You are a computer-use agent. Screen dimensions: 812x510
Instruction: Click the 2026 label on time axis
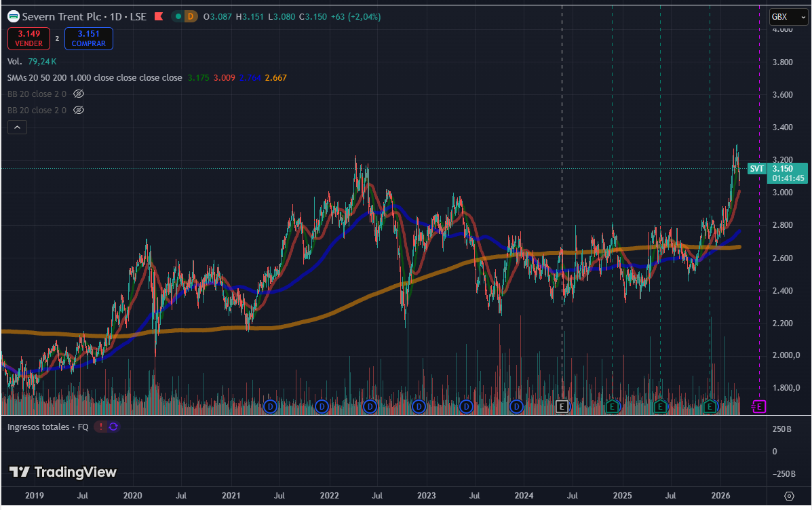[721, 496]
